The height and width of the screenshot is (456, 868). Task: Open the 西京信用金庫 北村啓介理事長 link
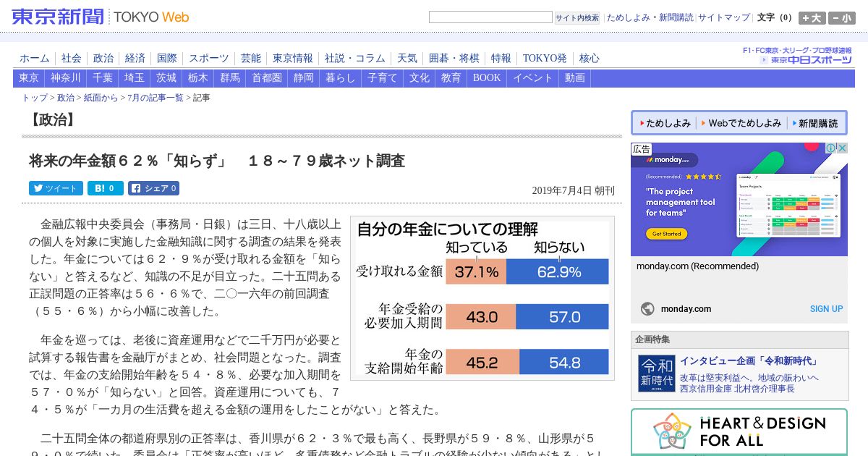[x=737, y=389]
